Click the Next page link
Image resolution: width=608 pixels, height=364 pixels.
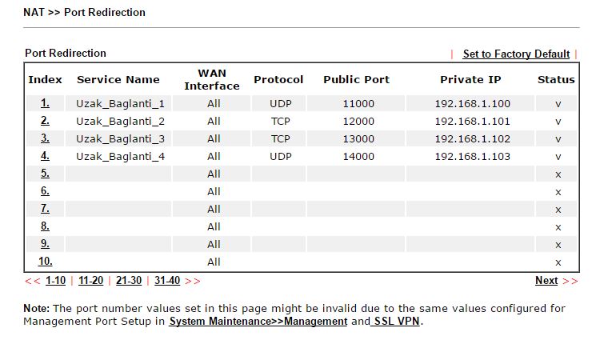546,281
